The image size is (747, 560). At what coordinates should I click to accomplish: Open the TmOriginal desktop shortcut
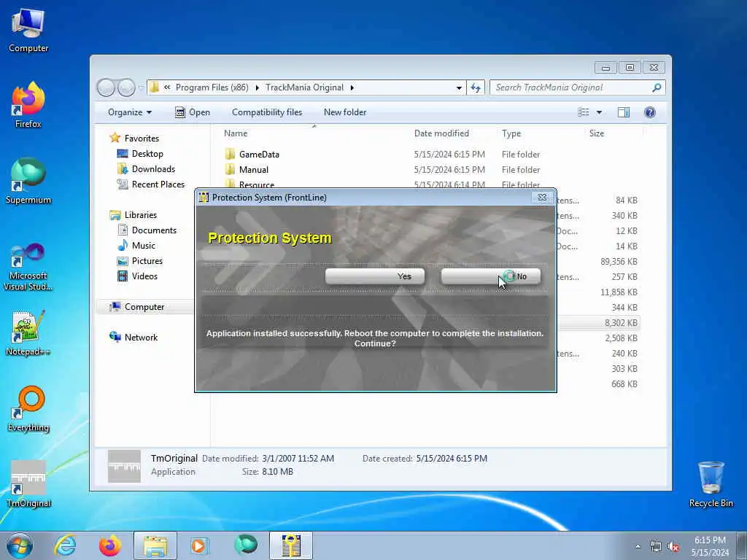(28, 484)
